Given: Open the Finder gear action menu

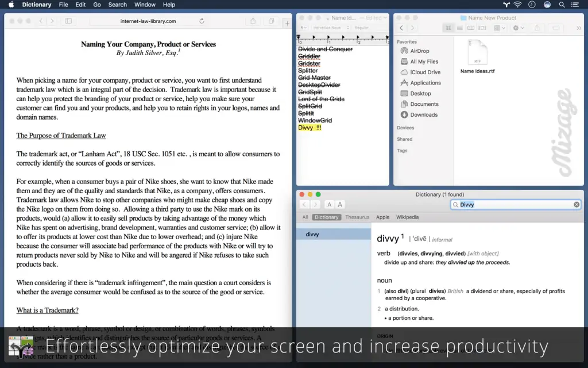Looking at the screenshot, I should tap(519, 28).
